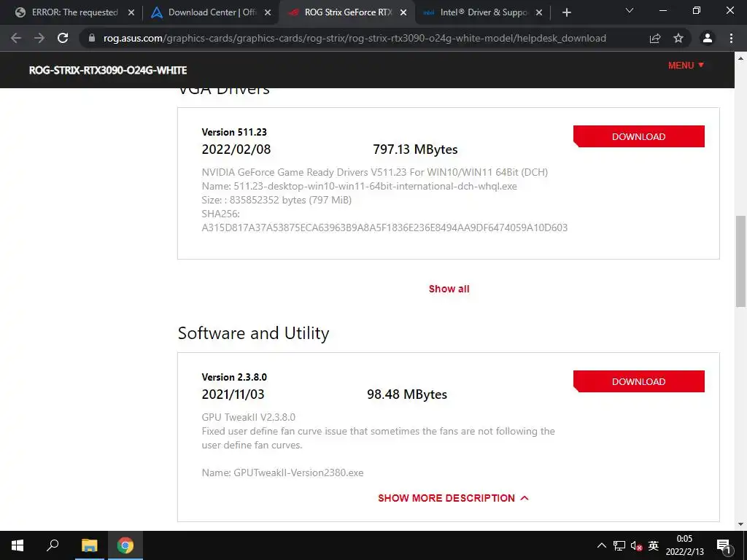Show all VGA drivers

[x=449, y=289]
